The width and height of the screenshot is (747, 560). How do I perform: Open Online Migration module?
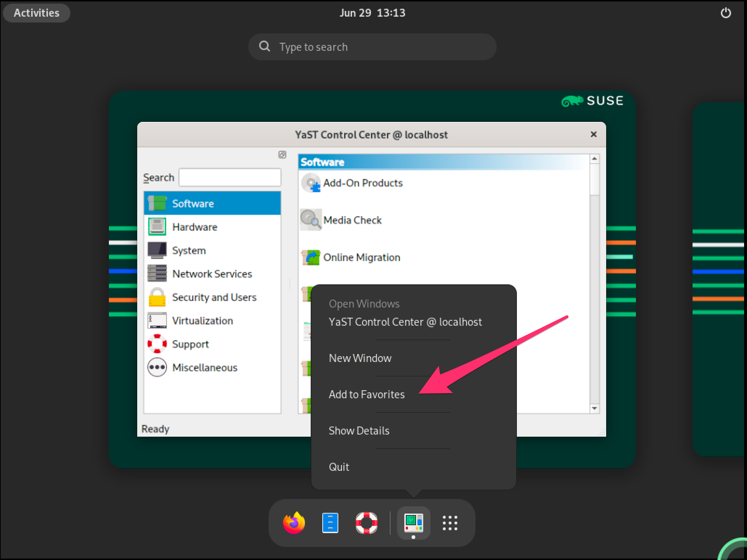[x=362, y=258]
